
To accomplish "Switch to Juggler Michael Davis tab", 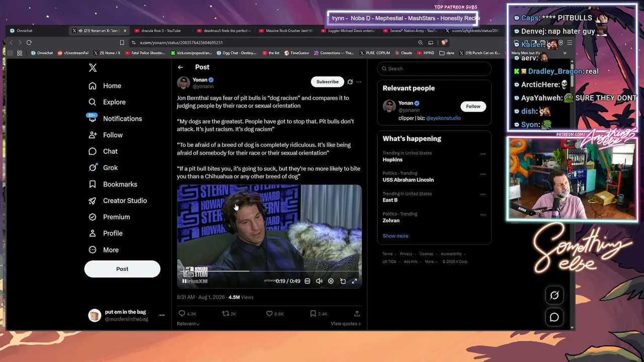I will tap(348, 31).
